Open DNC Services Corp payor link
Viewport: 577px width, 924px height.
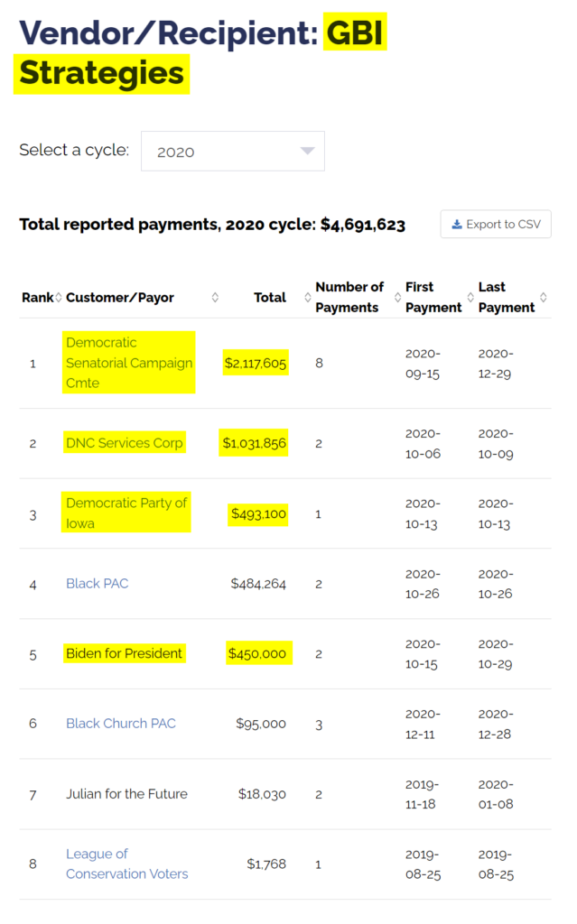point(125,443)
